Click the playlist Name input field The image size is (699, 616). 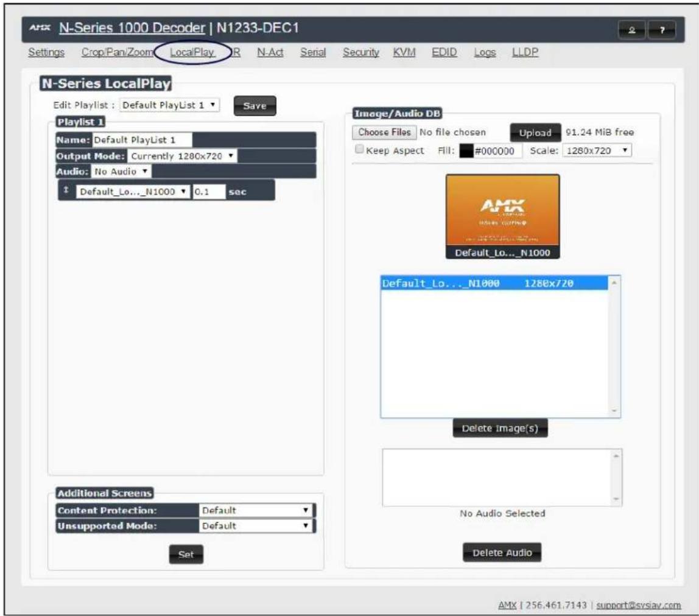point(142,140)
